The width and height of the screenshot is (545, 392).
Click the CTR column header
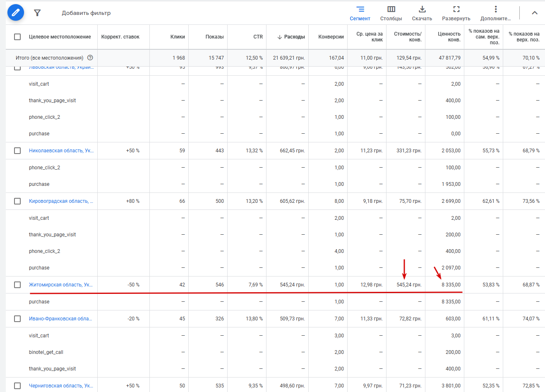[x=258, y=37]
